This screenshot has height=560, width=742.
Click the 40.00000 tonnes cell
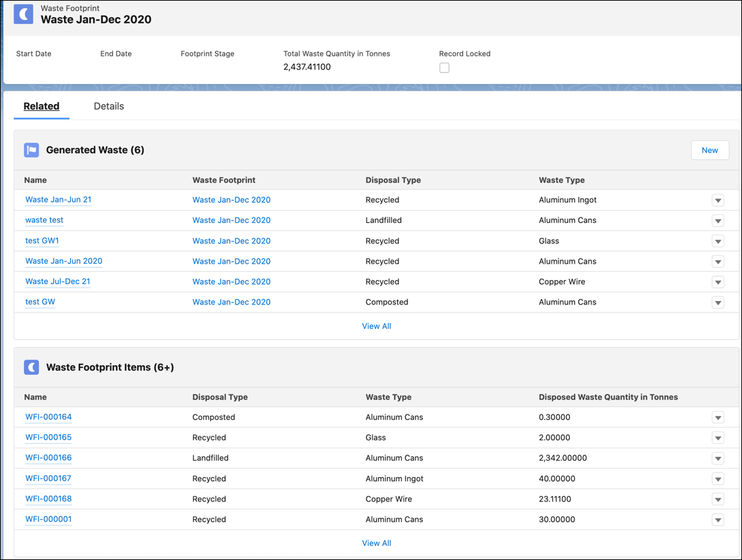coord(557,478)
